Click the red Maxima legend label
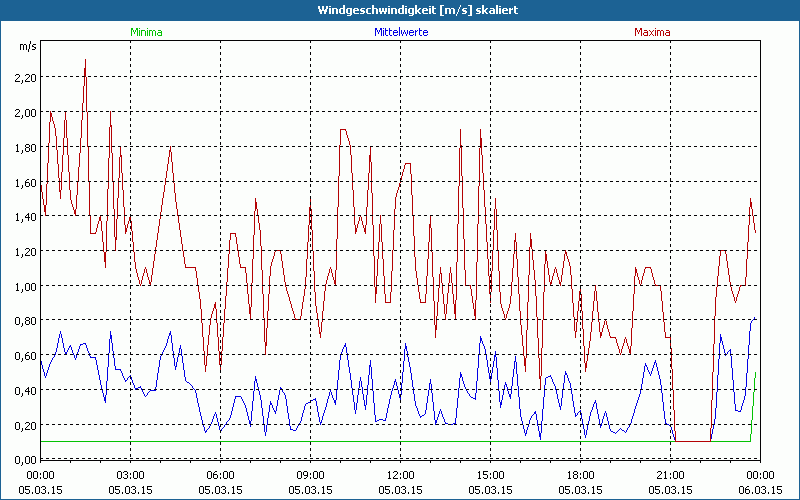The height and width of the screenshot is (500, 800). pyautogui.click(x=652, y=32)
